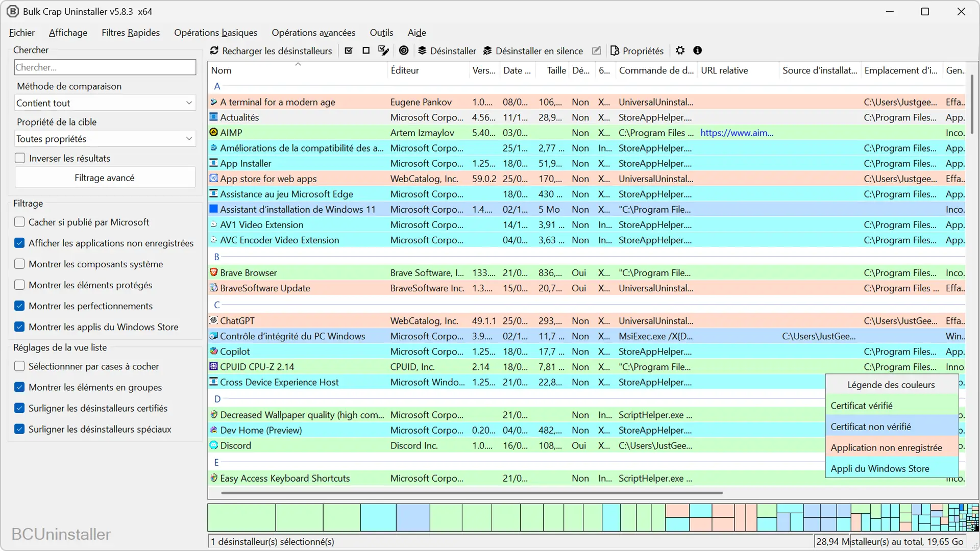Click the CPUID CPU-Z icon
The height and width of the screenshot is (551, 980).
(x=214, y=366)
